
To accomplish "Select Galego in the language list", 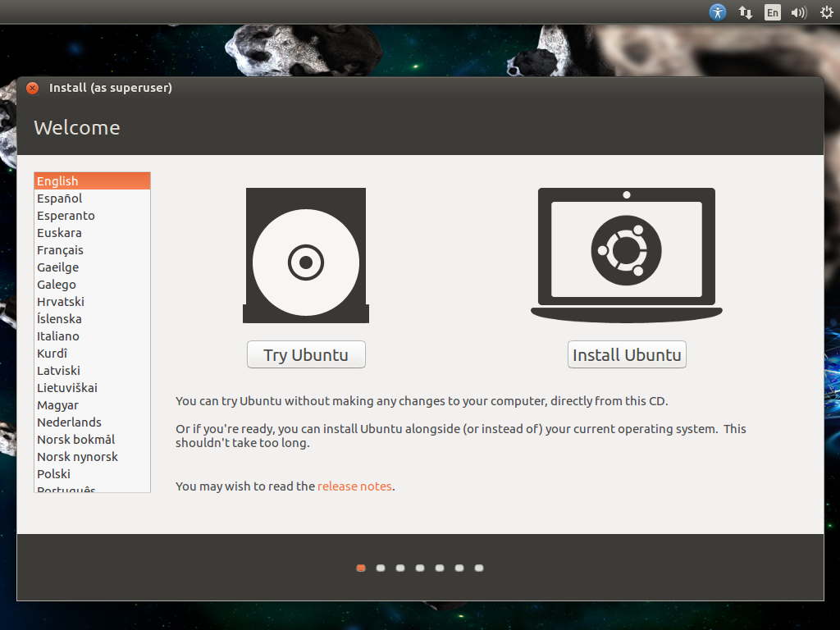I will (92, 285).
